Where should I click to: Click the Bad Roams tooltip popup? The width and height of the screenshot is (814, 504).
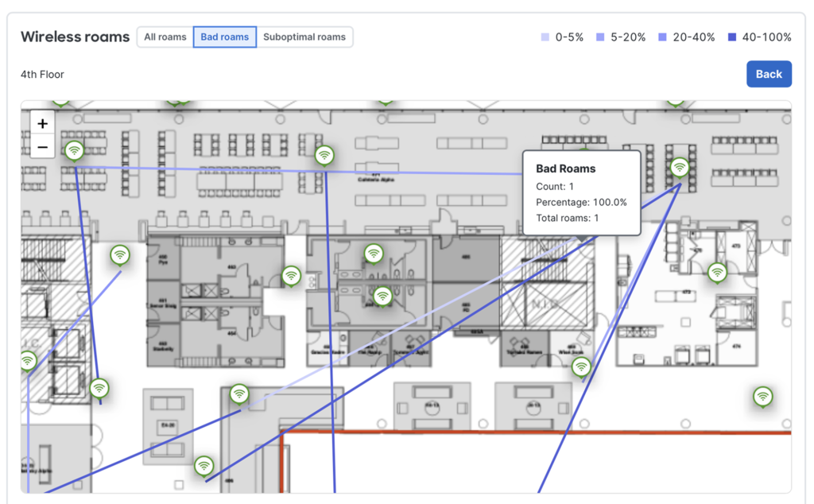click(x=581, y=193)
